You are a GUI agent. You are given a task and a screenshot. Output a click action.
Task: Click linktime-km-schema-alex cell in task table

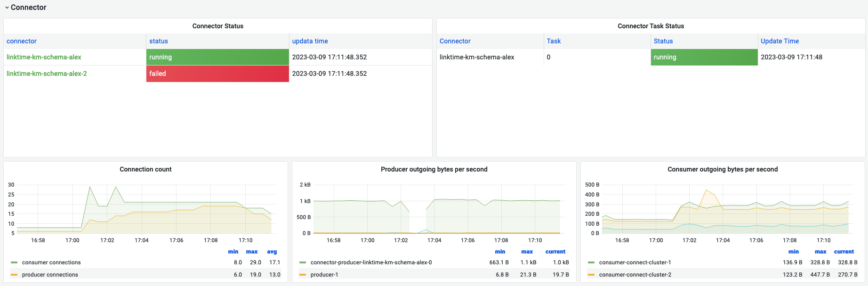pos(477,57)
